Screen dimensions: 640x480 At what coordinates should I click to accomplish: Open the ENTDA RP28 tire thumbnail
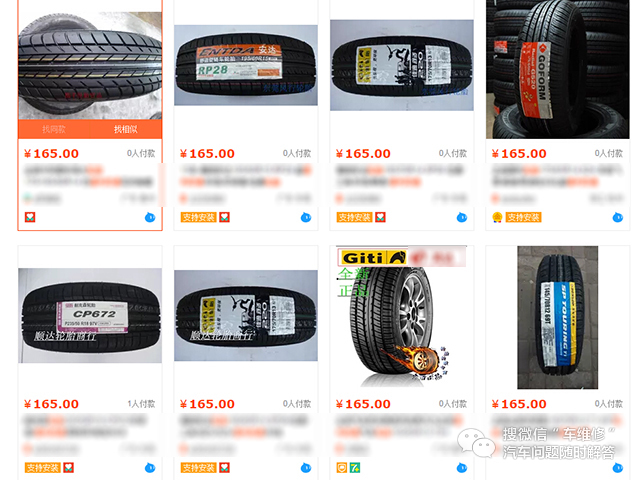(x=246, y=65)
